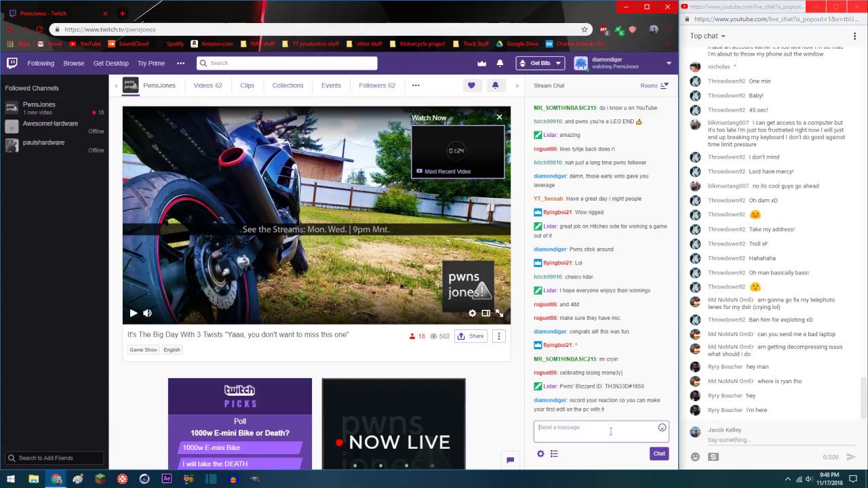Screen dimensions: 868x488
Task: Select PwnsJones in Followed Channels
Action: [54, 108]
